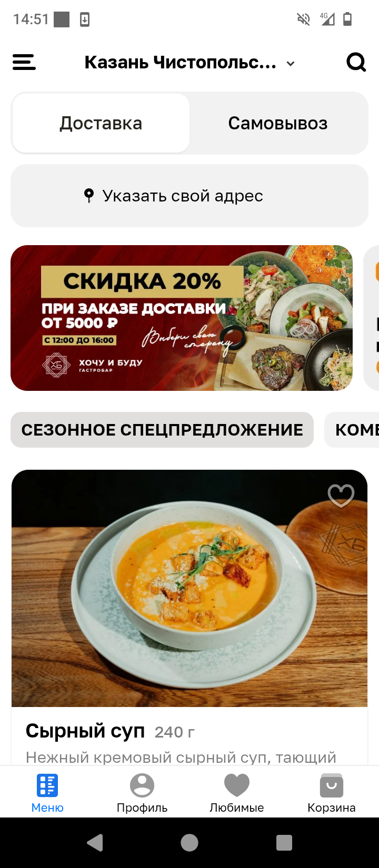The width and height of the screenshot is (379, 868).
Task: Select СЕЗОННОЕ СПЕЦПРЕДЛОЖЕНИЕ category
Action: coord(162,430)
